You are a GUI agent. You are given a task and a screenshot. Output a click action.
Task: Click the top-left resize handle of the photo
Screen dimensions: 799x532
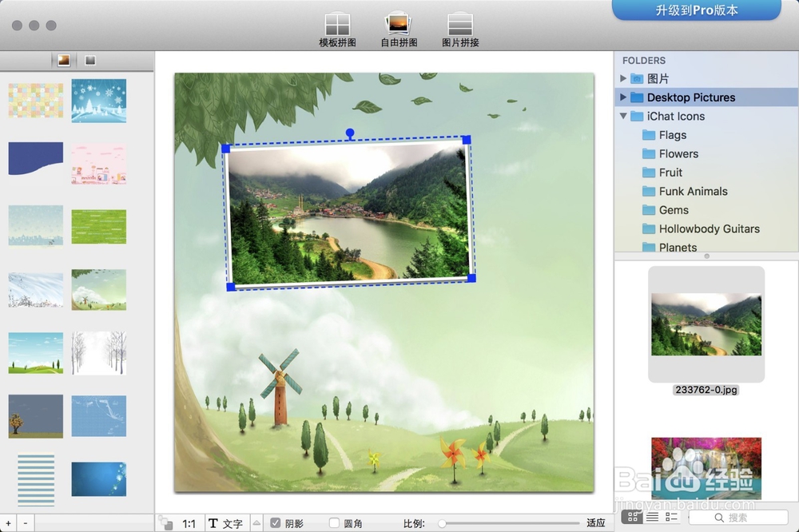coord(226,149)
